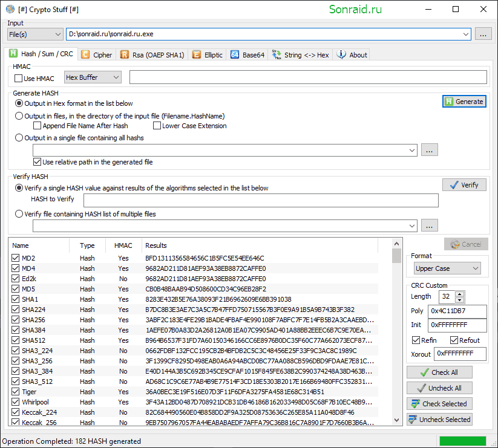Click the results scrollbar down arrow
Viewport: 498px width, 448px height.
click(x=396, y=420)
